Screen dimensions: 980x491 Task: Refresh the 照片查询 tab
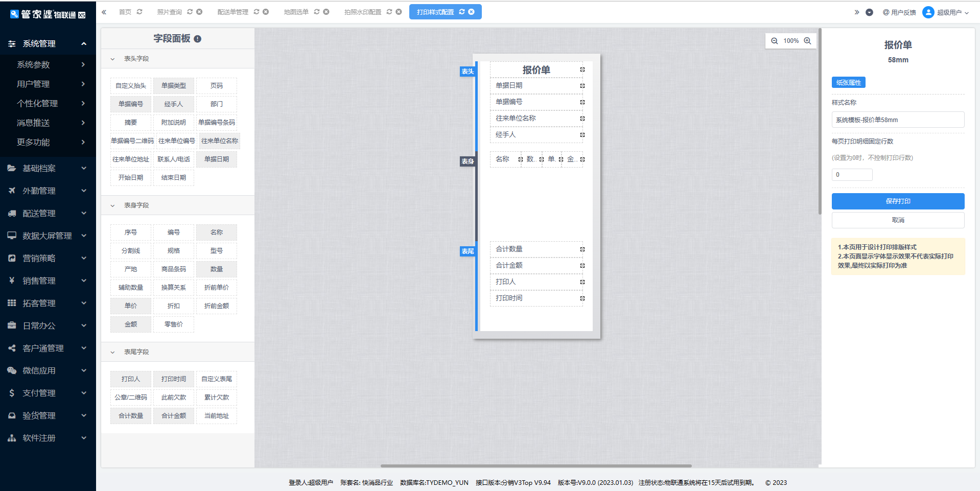coord(190,12)
